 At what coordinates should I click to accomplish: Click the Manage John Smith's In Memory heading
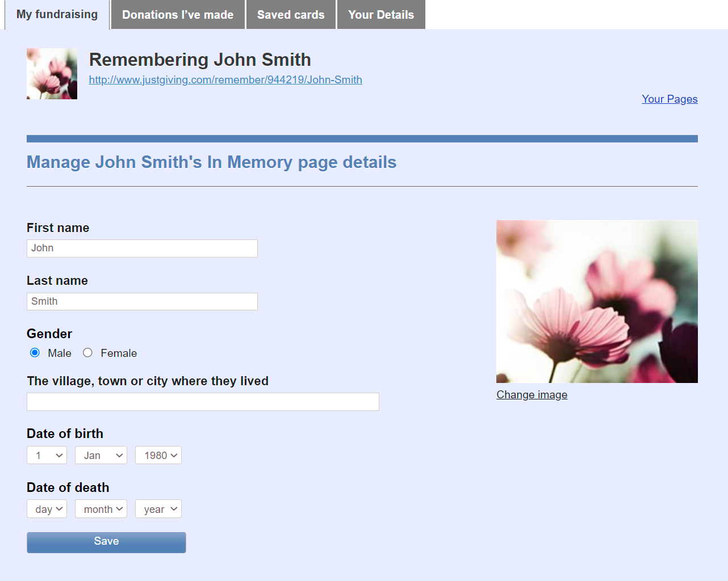point(211,162)
